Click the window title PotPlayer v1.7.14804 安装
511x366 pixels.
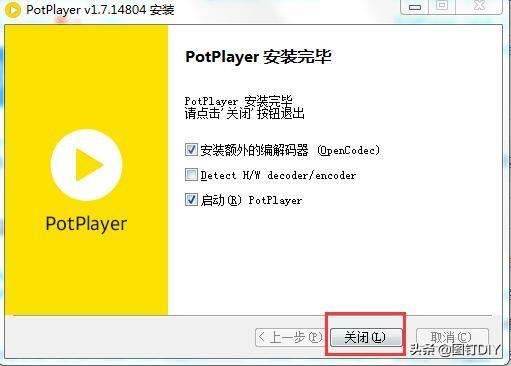pyautogui.click(x=100, y=10)
